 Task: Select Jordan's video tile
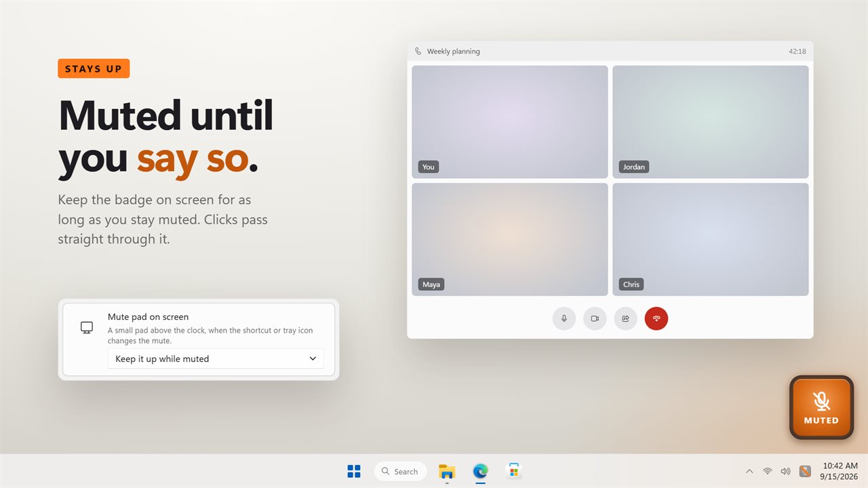711,122
